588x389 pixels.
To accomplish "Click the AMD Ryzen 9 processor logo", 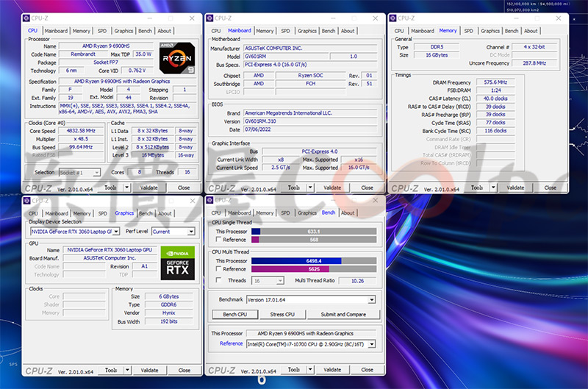I will tap(177, 58).
